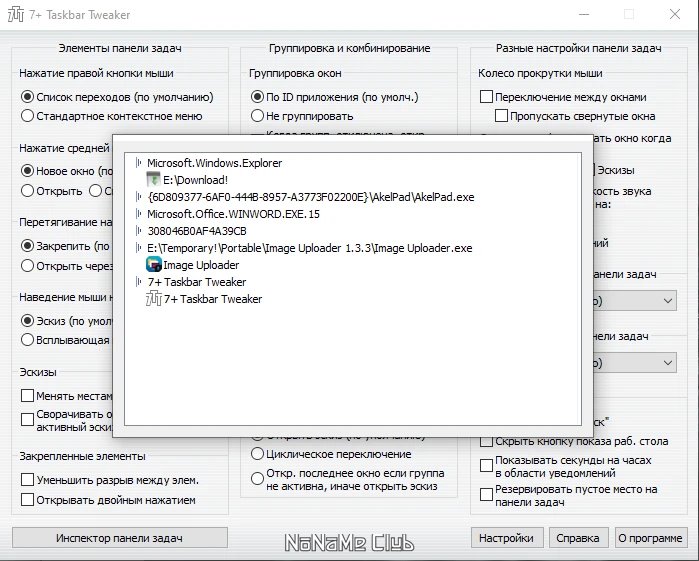
Task: Toggle 'Менять местами' thumbnails checkbox
Action: tap(28, 396)
